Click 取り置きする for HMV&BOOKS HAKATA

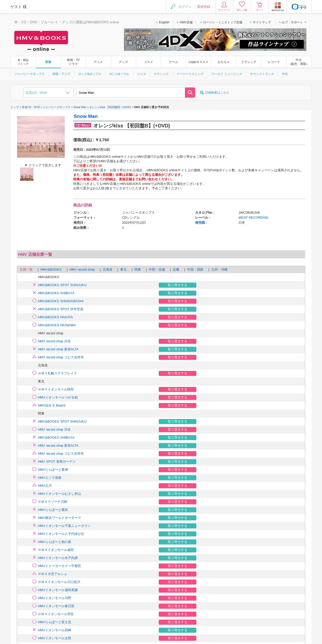pos(178,317)
